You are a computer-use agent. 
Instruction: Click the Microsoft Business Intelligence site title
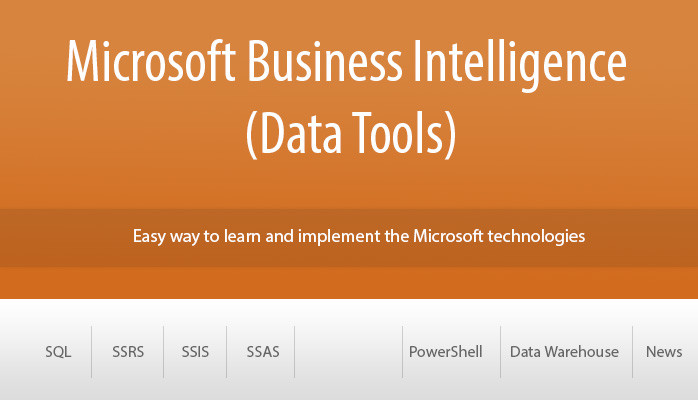[347, 62]
